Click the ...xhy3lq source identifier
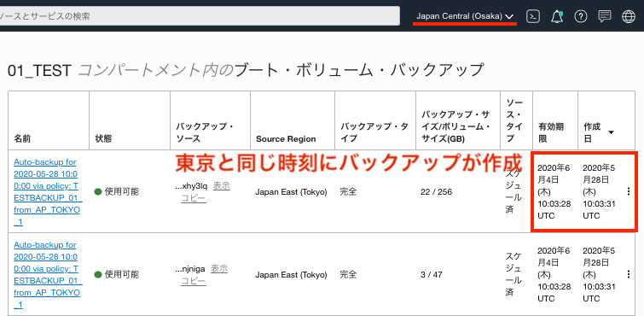The width and height of the screenshot is (644, 316). point(191,187)
